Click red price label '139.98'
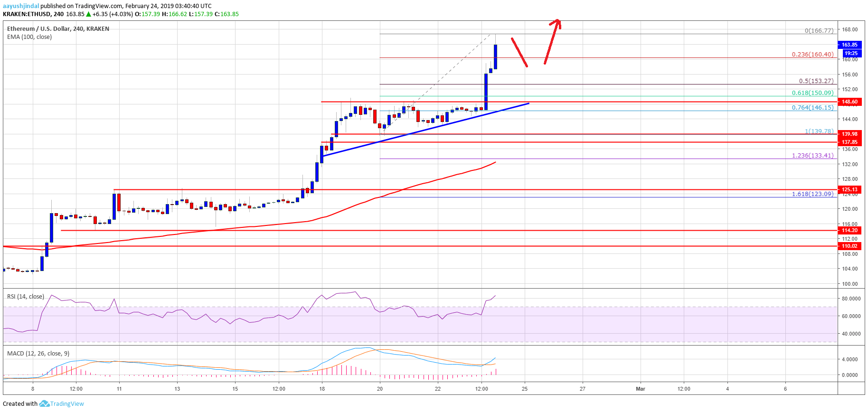Image resolution: width=868 pixels, height=412 pixels. coord(849,134)
